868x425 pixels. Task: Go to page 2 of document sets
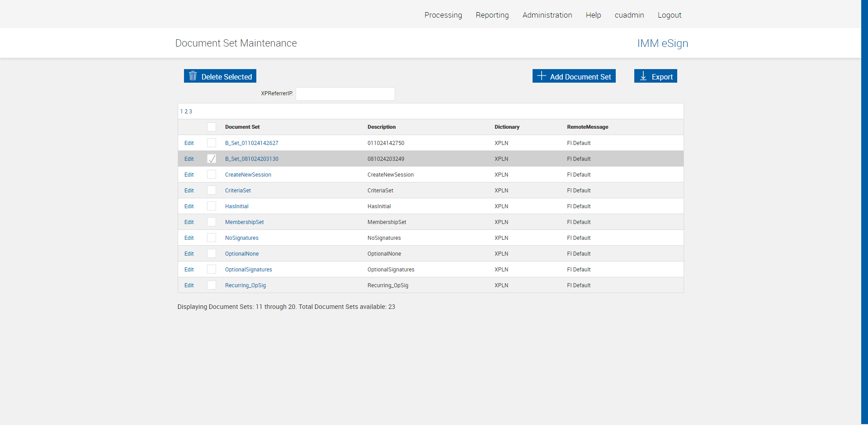186,112
